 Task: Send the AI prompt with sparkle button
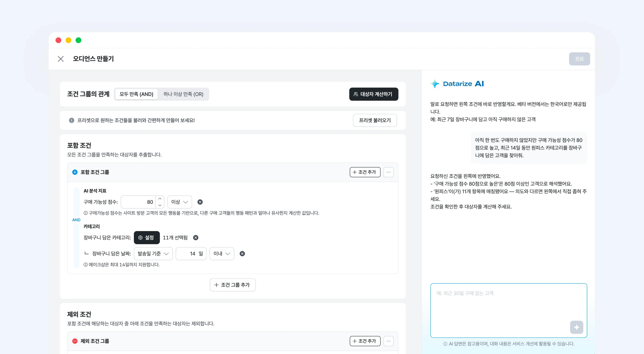point(576,327)
